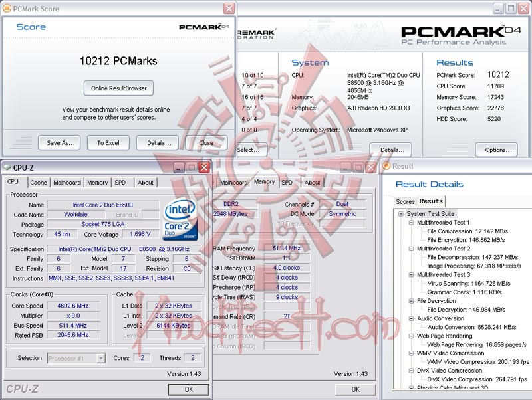Click HDD Score 5220 value
The image size is (532, 400).
click(494, 119)
